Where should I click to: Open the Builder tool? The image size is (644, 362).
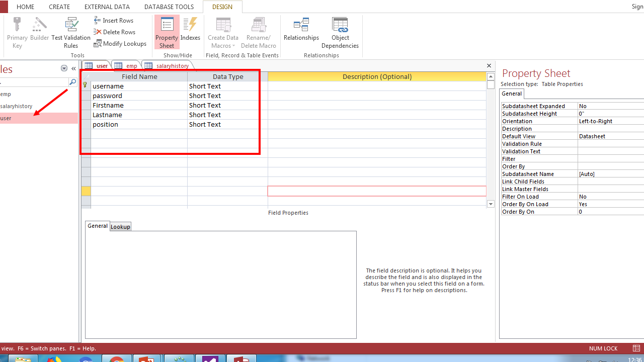pyautogui.click(x=39, y=30)
